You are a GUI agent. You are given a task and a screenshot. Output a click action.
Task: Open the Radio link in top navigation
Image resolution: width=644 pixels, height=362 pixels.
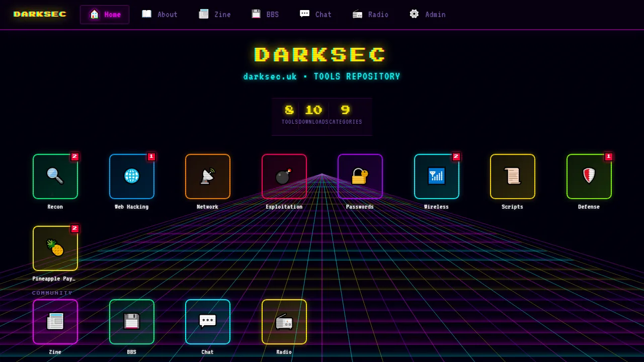[370, 14]
